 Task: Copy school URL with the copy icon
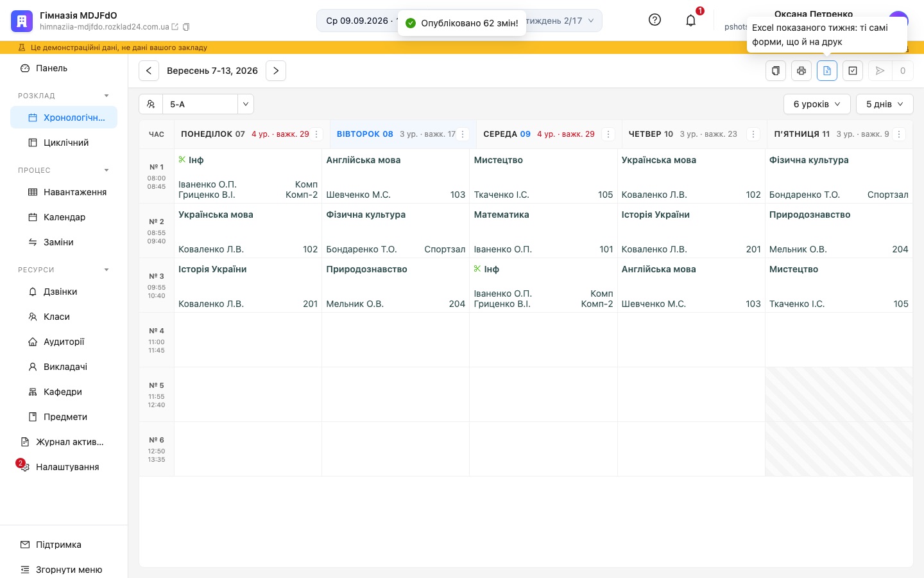[186, 27]
